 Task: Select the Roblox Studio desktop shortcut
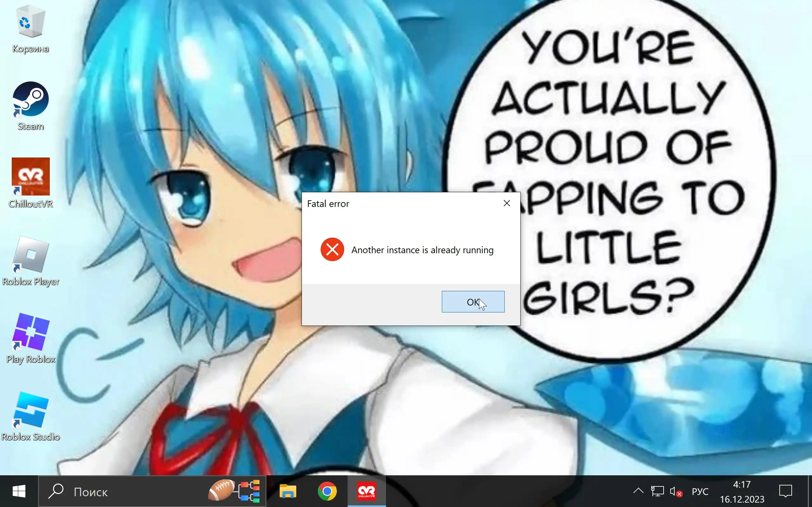[30, 416]
